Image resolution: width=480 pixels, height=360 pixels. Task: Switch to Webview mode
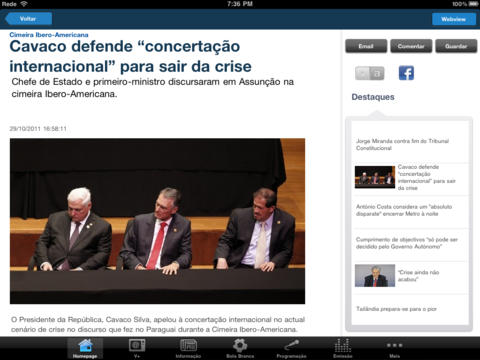(x=454, y=19)
